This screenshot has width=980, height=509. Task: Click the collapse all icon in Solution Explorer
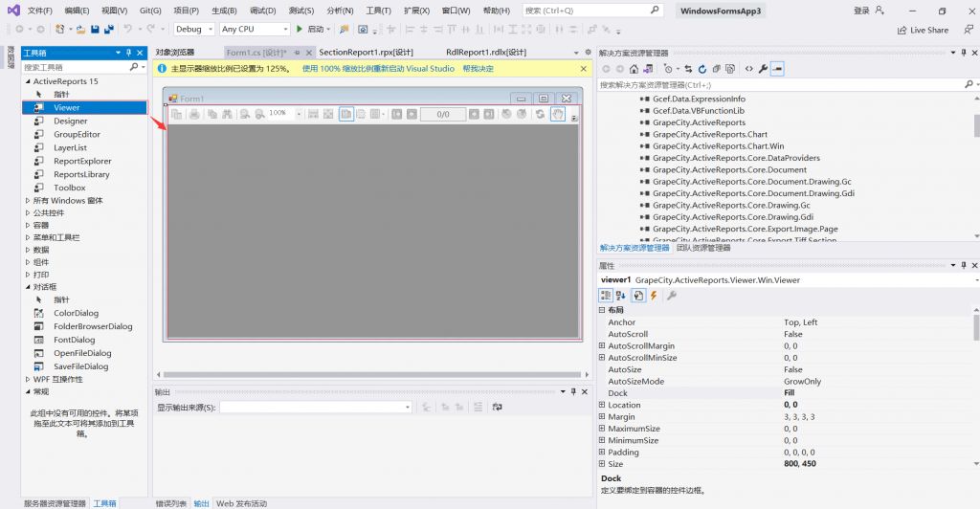716,69
